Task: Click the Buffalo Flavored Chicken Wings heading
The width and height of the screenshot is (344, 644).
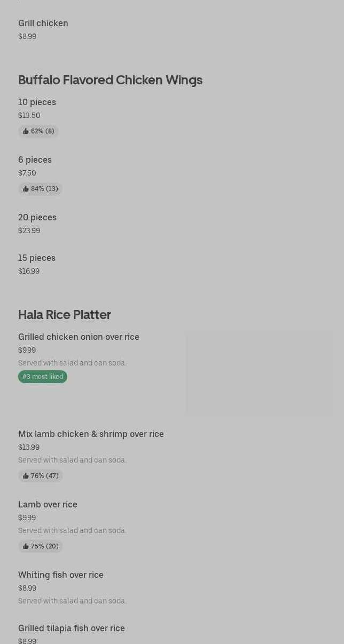Action: pos(110,80)
